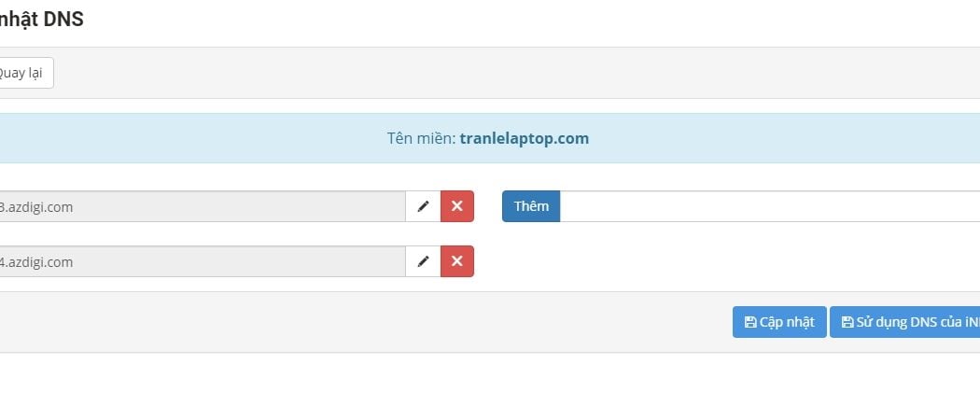980x406 pixels.
Task: Click the Tên miền label
Action: coord(420,138)
